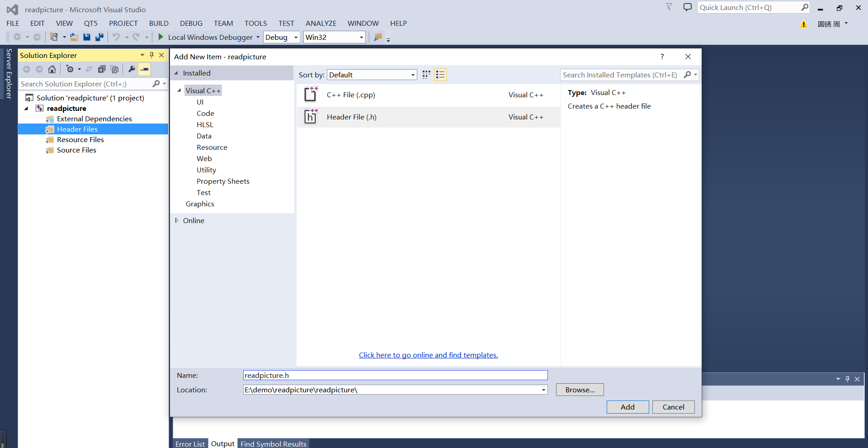Screen dimensions: 868x448
Task: Open the Sort by Default dropdown
Action: tap(372, 75)
